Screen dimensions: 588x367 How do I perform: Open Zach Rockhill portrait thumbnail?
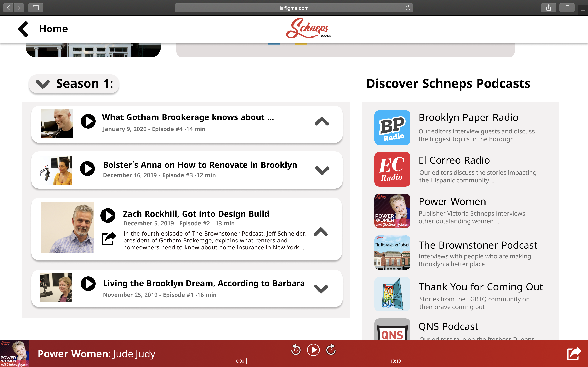coord(68,227)
